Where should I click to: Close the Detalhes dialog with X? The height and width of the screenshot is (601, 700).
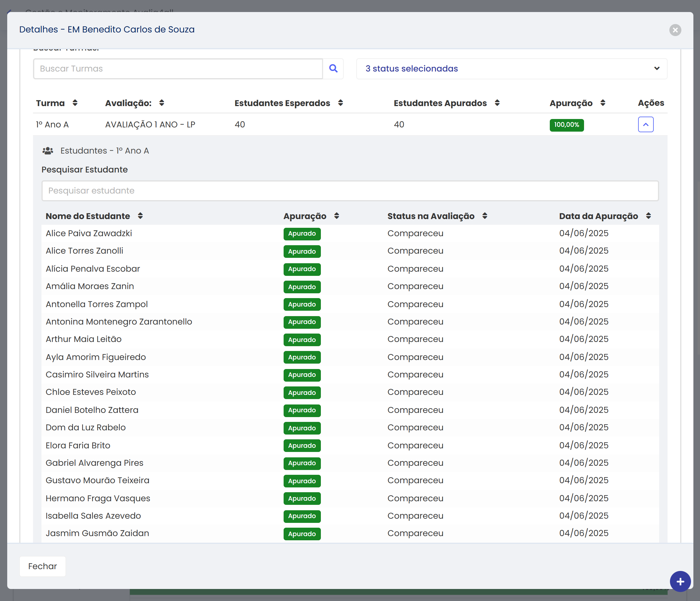(675, 30)
